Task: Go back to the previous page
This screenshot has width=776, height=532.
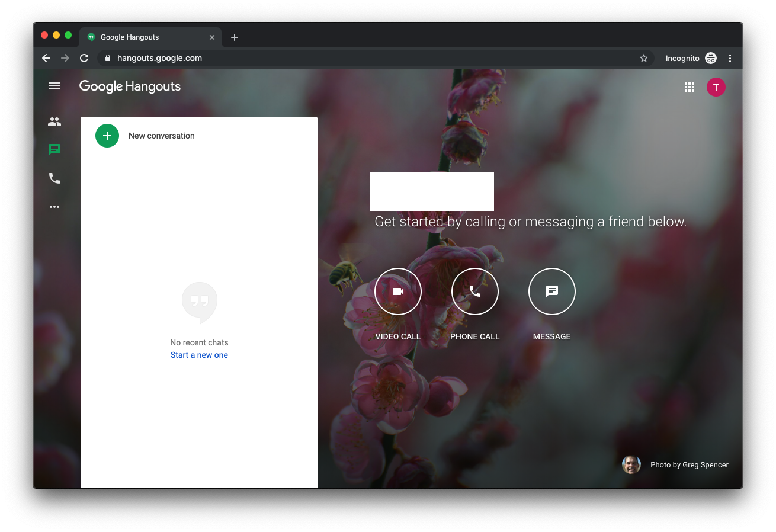Action: [46, 58]
